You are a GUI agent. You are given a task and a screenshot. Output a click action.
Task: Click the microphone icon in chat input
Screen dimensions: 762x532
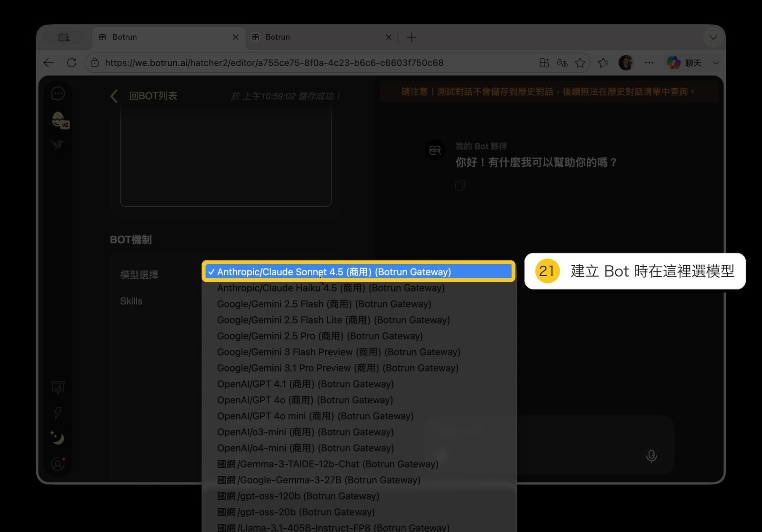(x=651, y=456)
